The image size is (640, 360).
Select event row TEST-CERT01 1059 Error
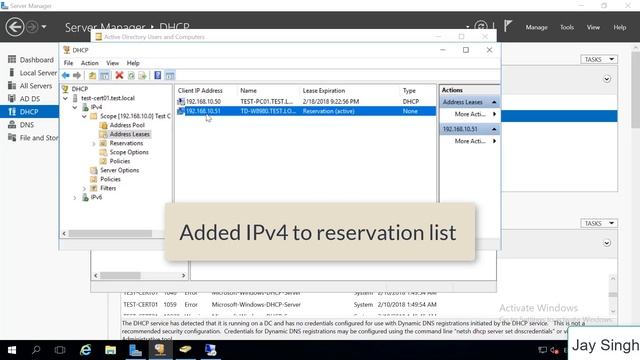(x=280, y=304)
